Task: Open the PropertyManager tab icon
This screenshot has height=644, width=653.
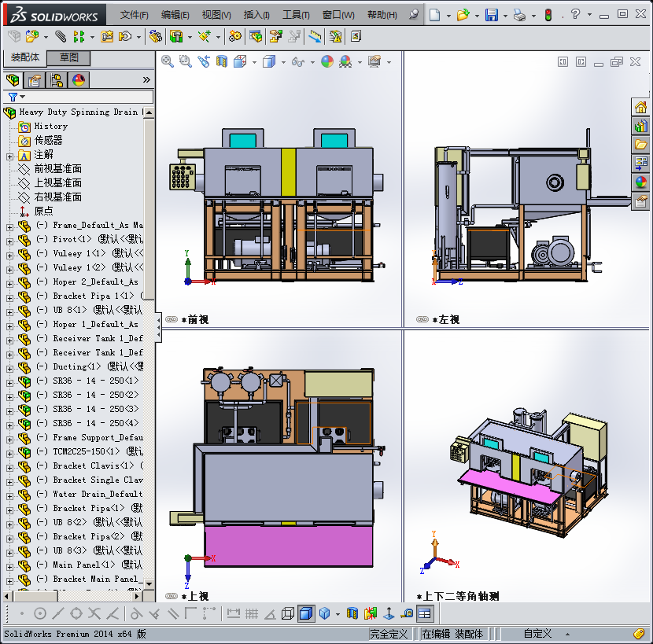Action: (x=34, y=79)
